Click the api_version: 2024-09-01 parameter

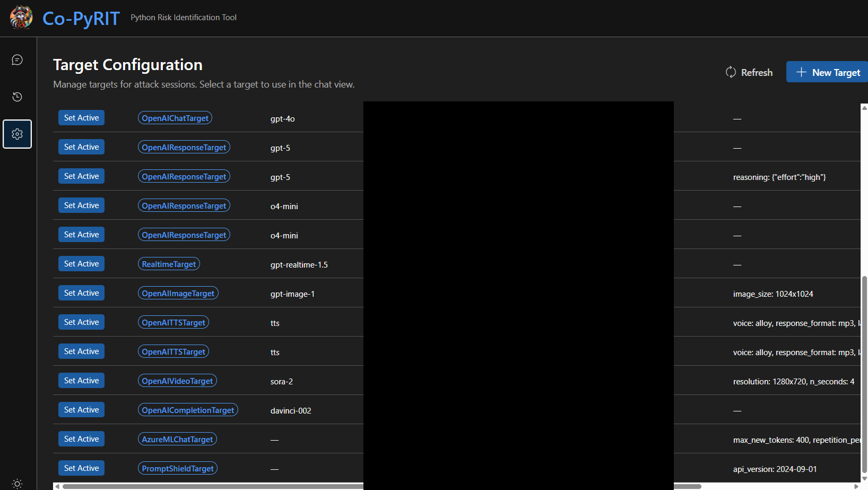point(775,469)
